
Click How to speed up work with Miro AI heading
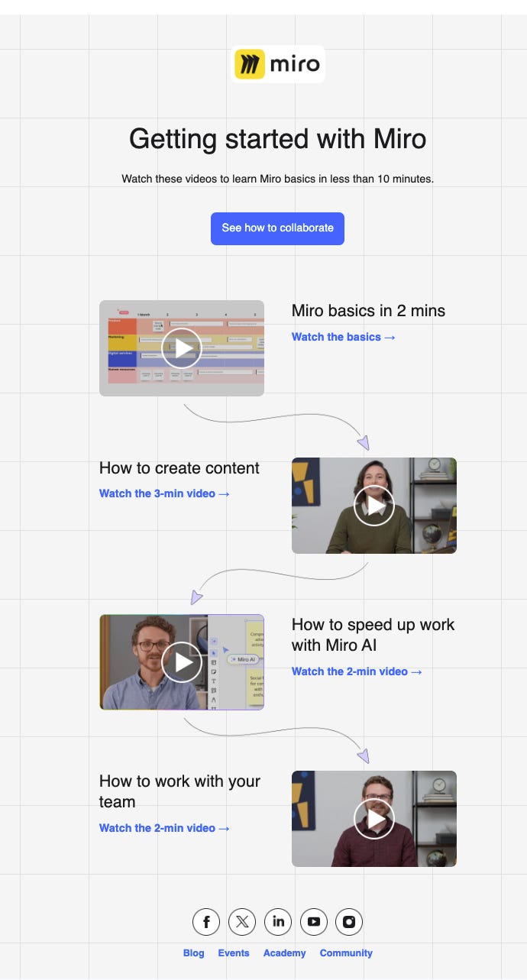click(x=373, y=635)
